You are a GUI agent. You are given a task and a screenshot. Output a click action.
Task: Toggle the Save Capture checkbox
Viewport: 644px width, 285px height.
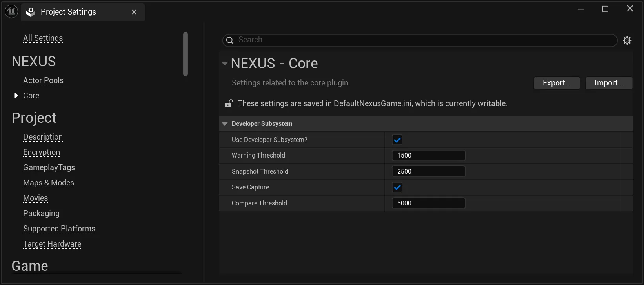tap(397, 187)
